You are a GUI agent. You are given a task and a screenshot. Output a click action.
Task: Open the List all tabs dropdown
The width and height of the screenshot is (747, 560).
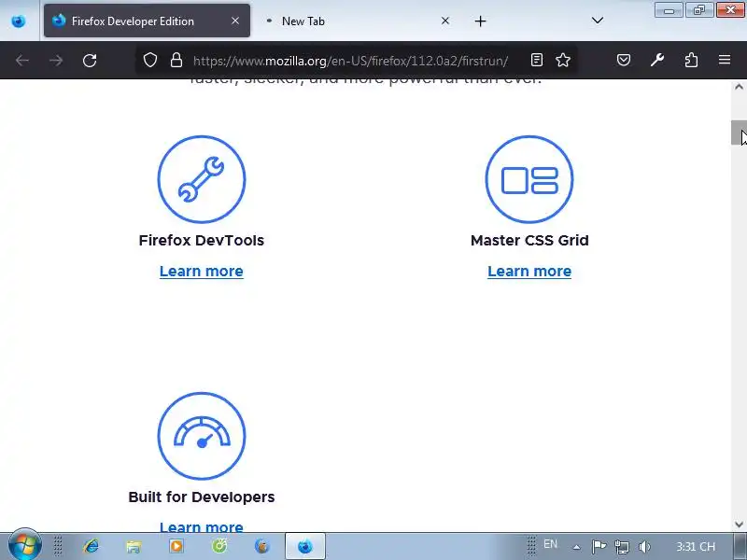pos(598,21)
